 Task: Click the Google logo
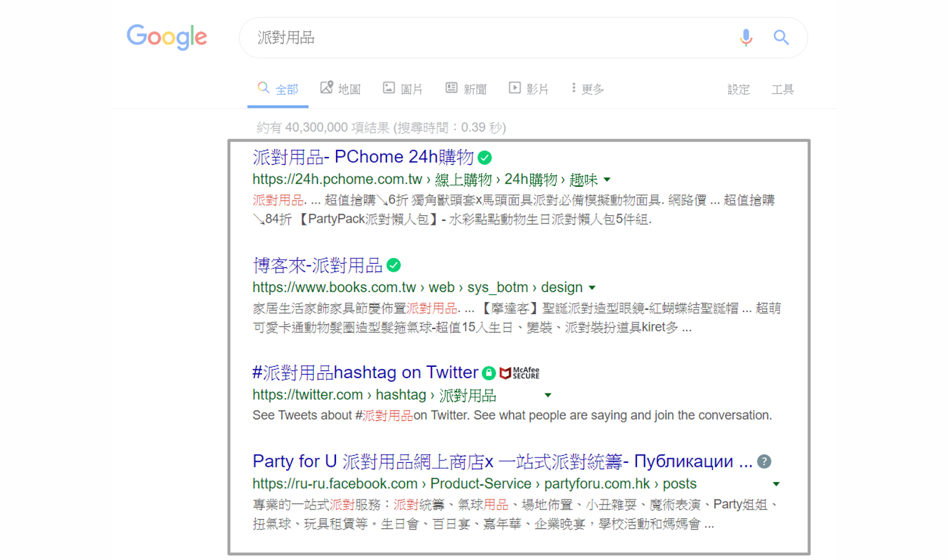point(167,37)
